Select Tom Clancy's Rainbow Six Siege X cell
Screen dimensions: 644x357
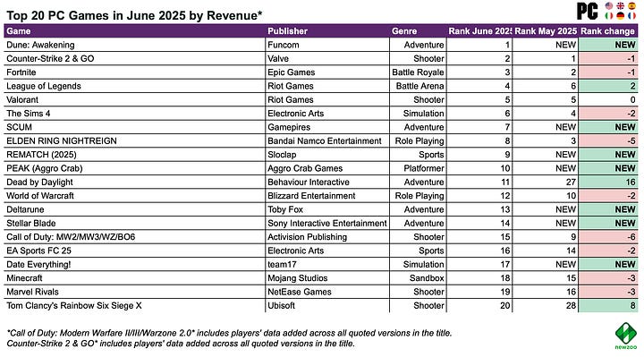pos(135,306)
